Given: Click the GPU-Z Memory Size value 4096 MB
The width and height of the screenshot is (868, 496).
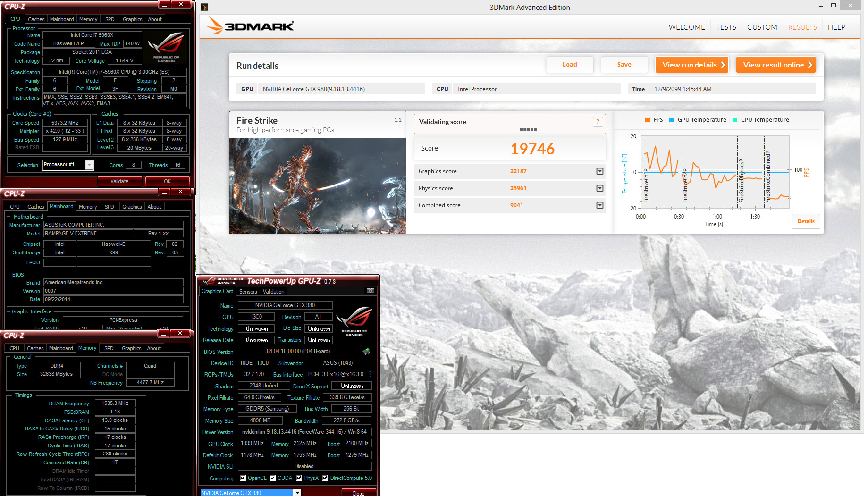Looking at the screenshot, I should tap(260, 420).
